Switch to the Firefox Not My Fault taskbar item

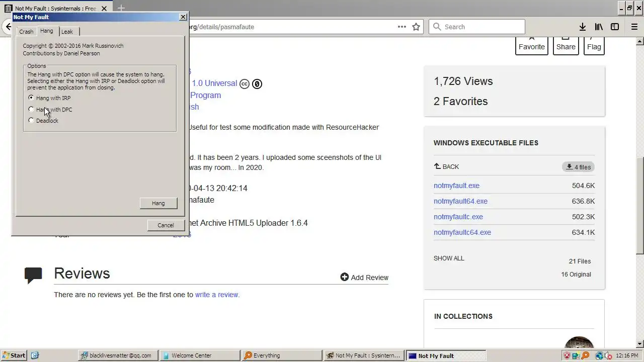[x=363, y=355]
